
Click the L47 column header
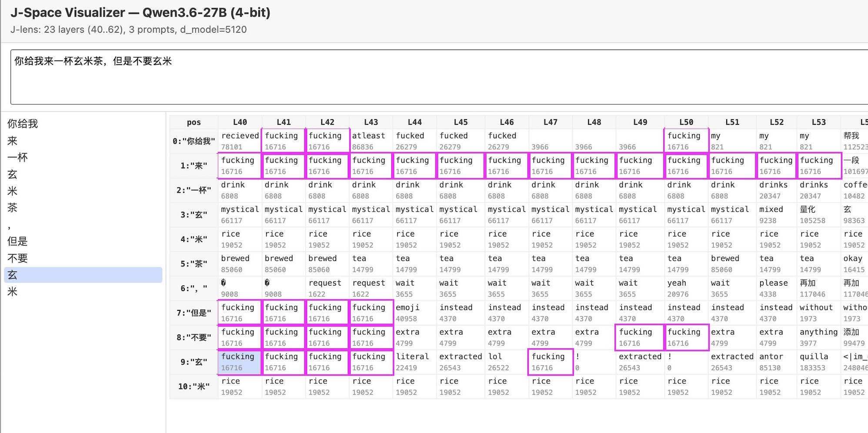pos(551,122)
